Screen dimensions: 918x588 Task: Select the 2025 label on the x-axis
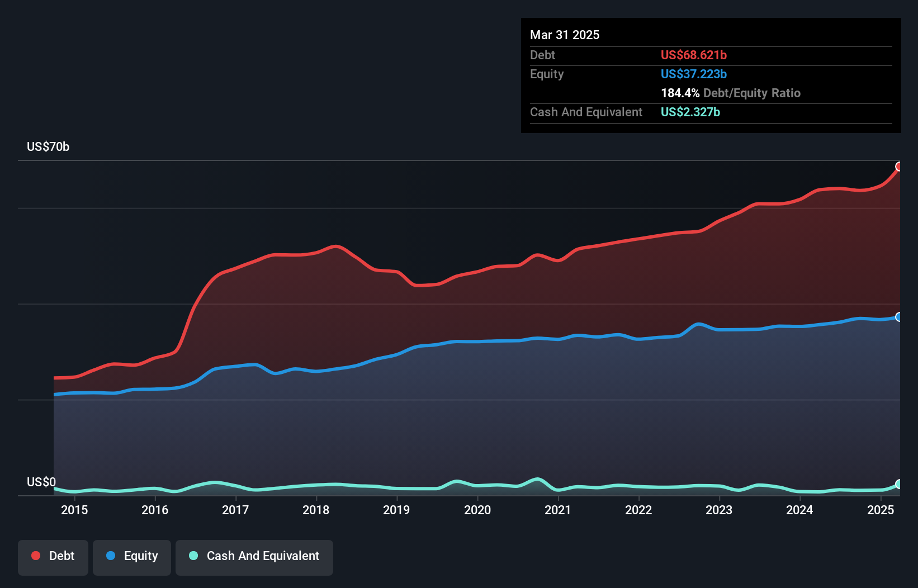(881, 510)
